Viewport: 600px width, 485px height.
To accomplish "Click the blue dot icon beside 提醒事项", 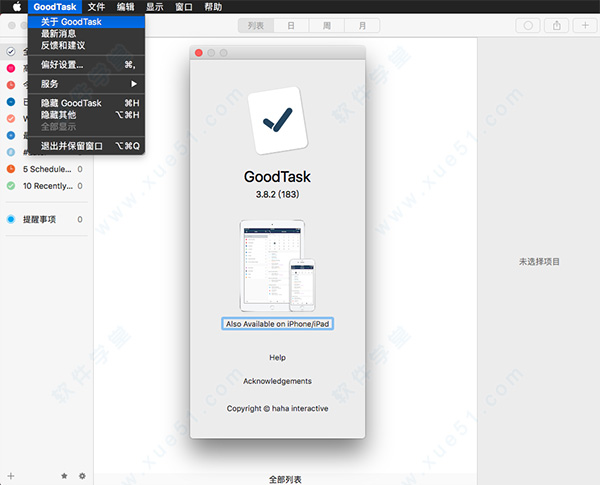I will (x=11, y=219).
